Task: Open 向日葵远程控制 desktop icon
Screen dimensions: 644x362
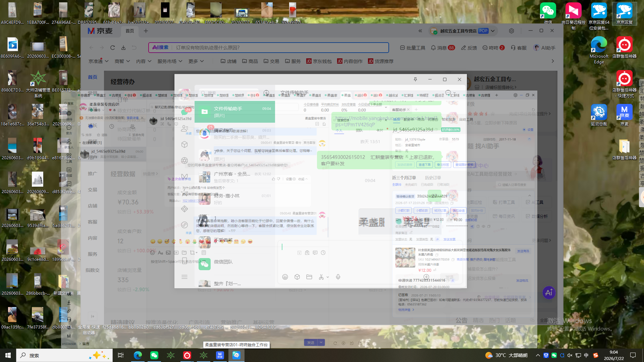Action: click(573, 16)
